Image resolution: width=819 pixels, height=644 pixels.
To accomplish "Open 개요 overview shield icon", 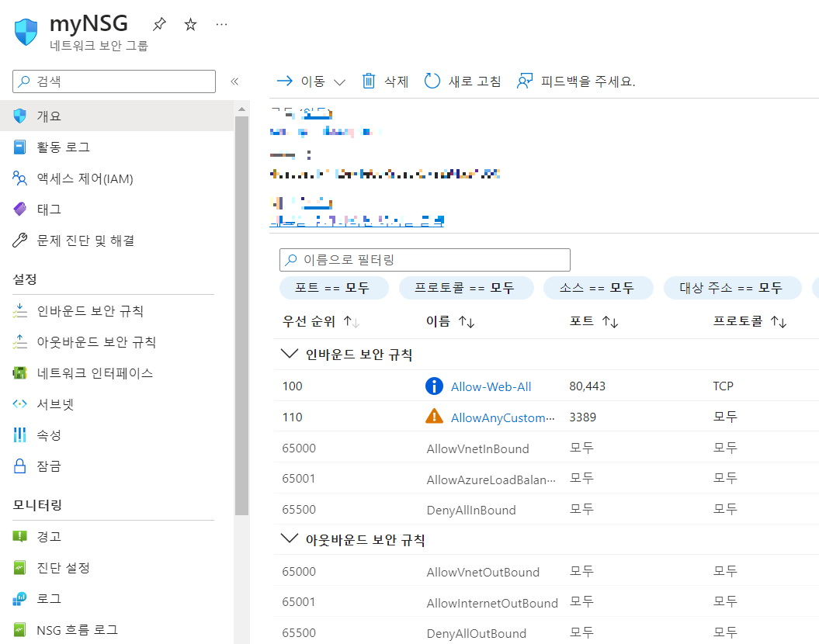I will pos(20,116).
